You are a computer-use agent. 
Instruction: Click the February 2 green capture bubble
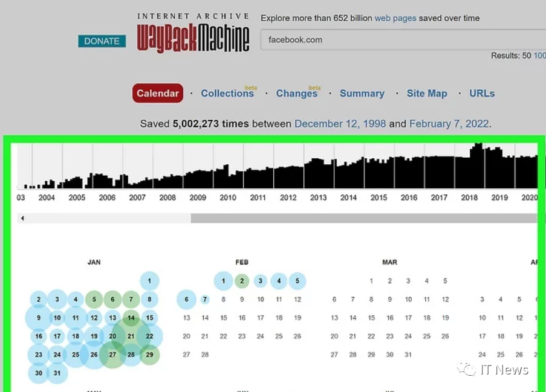(242, 281)
